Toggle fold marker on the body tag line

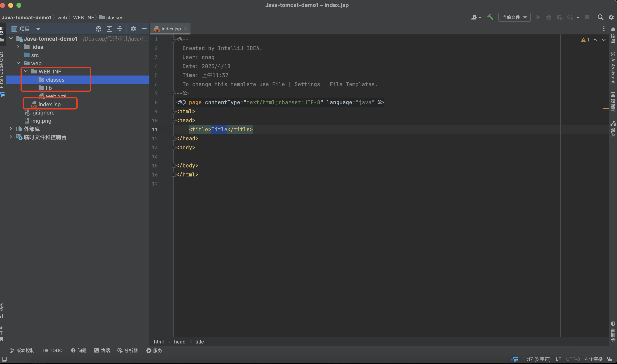(173, 148)
